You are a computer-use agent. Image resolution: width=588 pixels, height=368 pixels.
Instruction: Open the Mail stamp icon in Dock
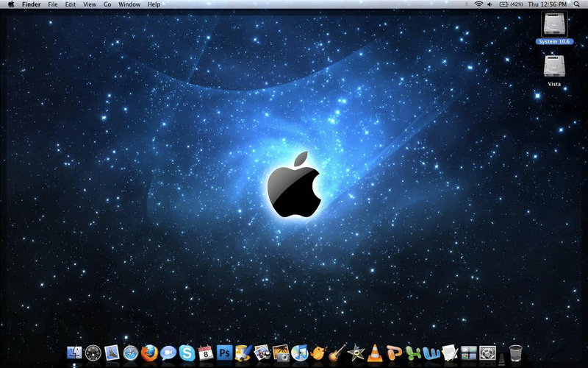(112, 353)
